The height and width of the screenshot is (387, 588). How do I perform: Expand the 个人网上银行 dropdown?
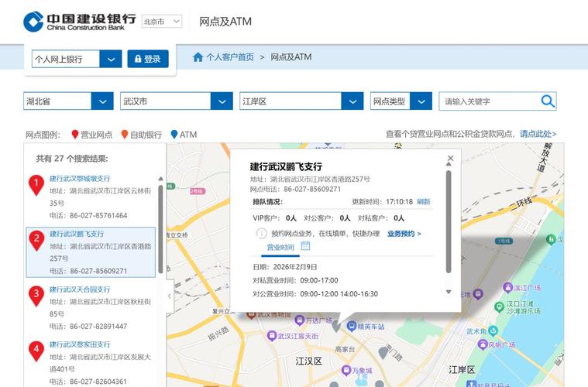(x=111, y=59)
